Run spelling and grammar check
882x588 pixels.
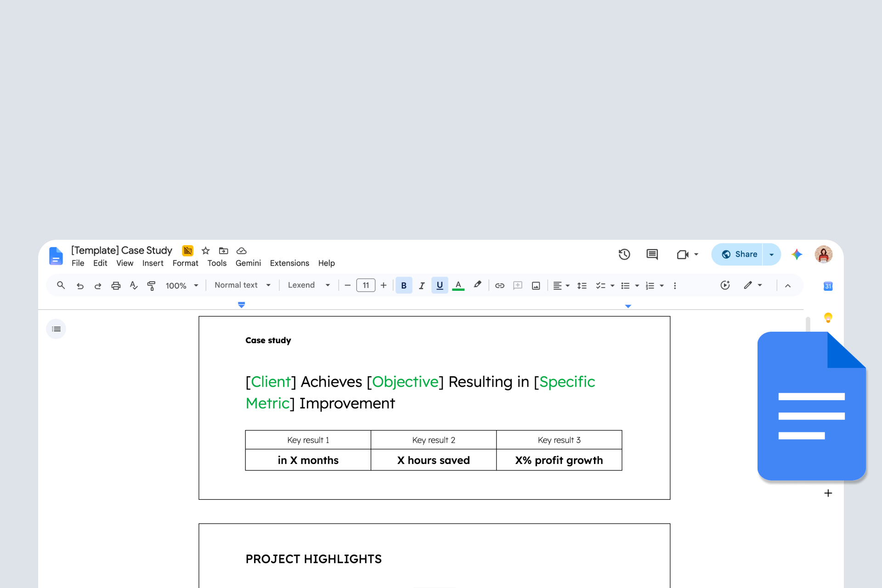[x=134, y=286]
